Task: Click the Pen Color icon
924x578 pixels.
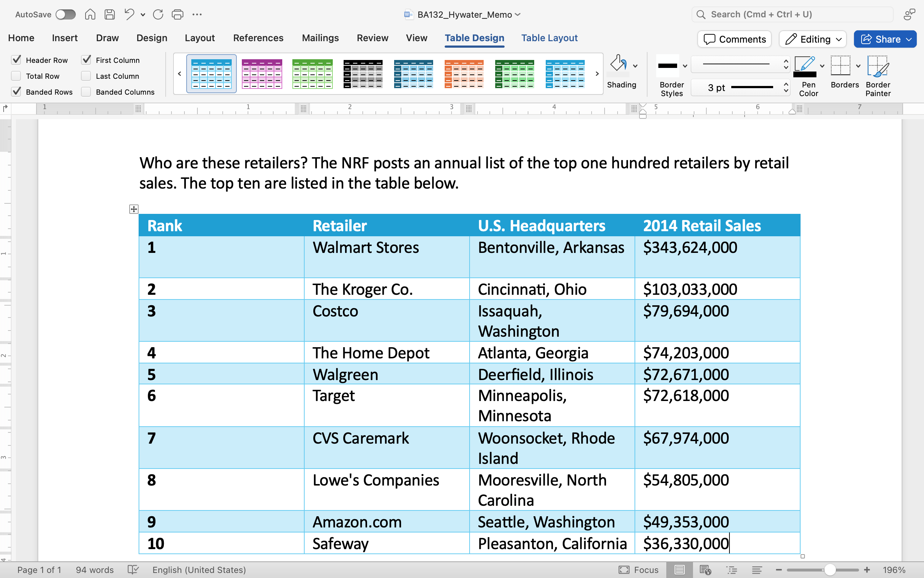Action: [x=805, y=66]
